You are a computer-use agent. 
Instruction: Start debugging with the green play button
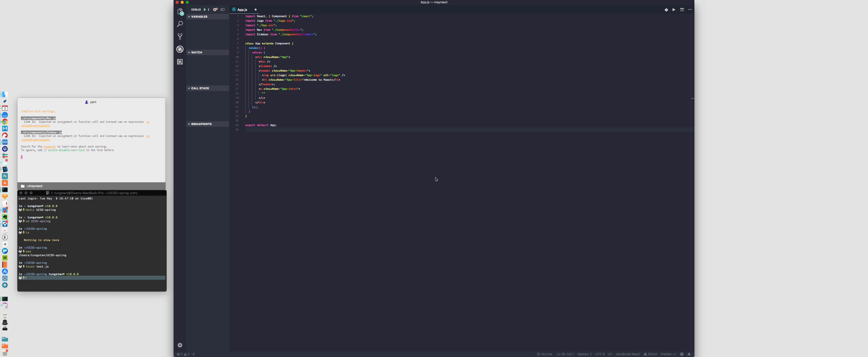(x=205, y=10)
